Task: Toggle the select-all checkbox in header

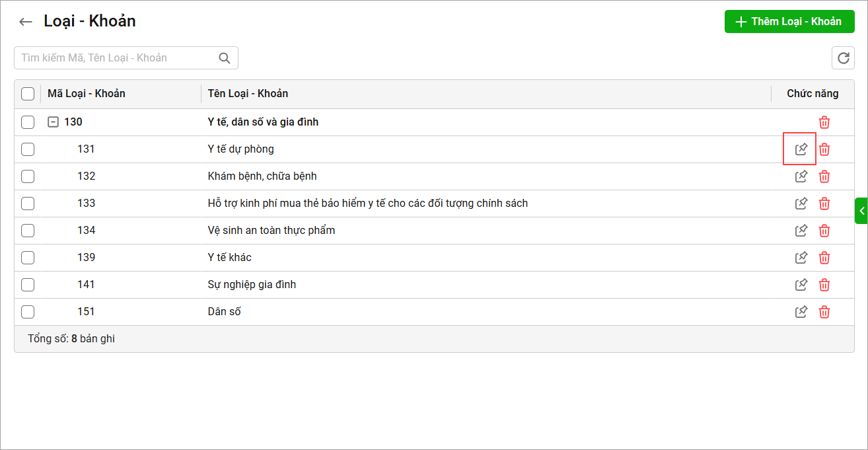Action: (x=28, y=94)
